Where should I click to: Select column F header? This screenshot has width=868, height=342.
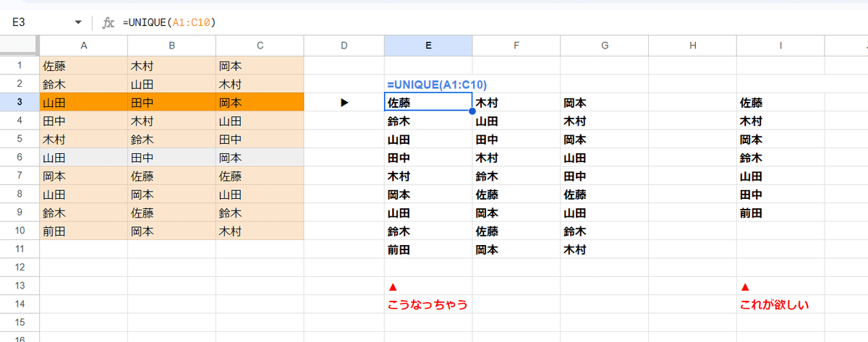pyautogui.click(x=516, y=46)
